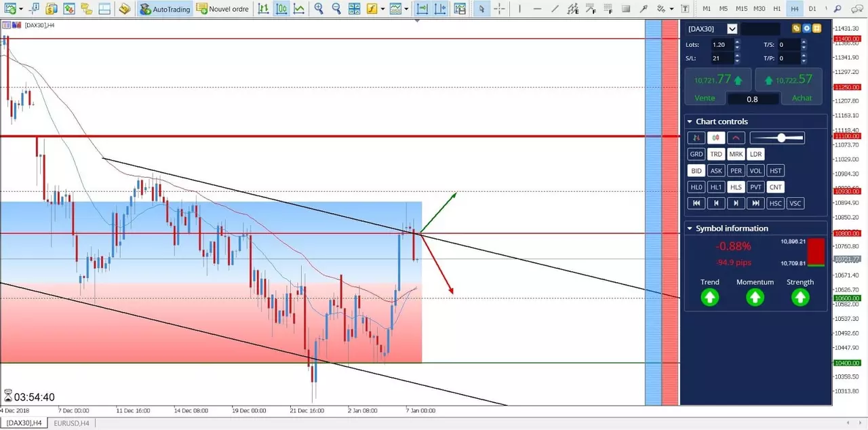Click the PER chart control button
Viewport: 868px width, 430px height.
(736, 171)
